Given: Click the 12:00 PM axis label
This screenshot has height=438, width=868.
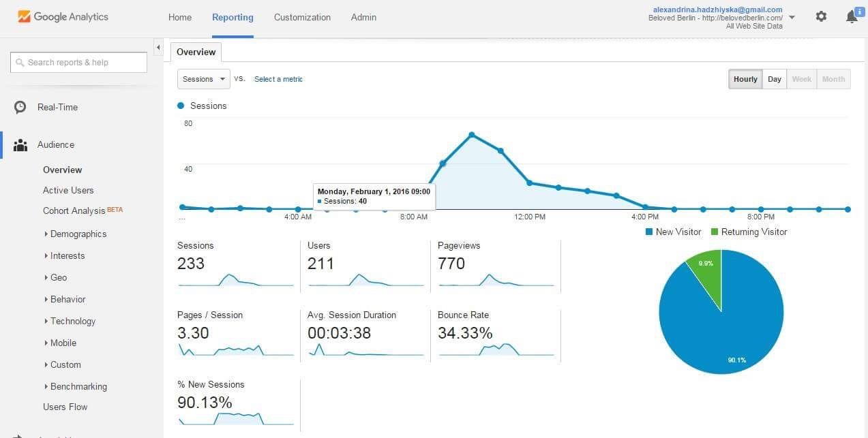Looking at the screenshot, I should (530, 217).
